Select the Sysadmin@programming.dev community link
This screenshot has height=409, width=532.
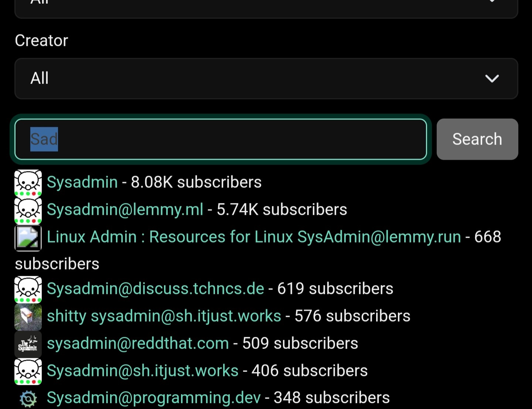point(153,398)
